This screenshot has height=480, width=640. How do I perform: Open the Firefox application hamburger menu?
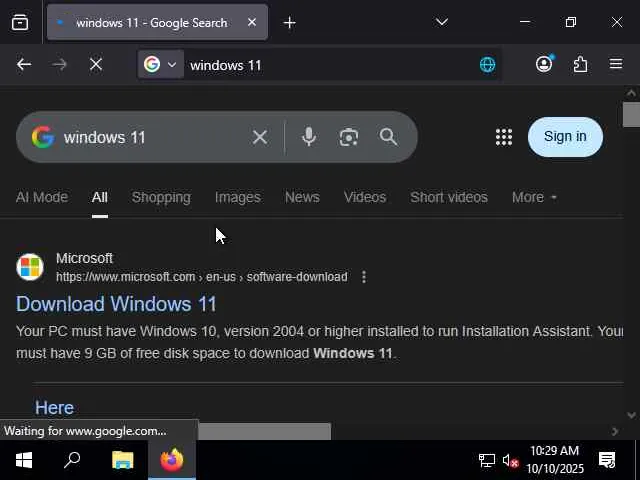coord(616,64)
